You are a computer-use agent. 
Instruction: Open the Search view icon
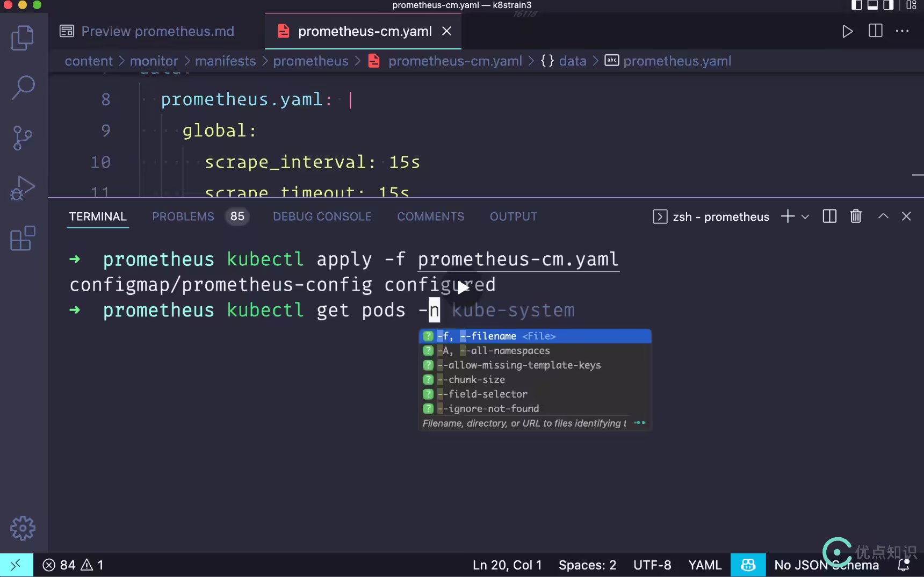click(23, 87)
